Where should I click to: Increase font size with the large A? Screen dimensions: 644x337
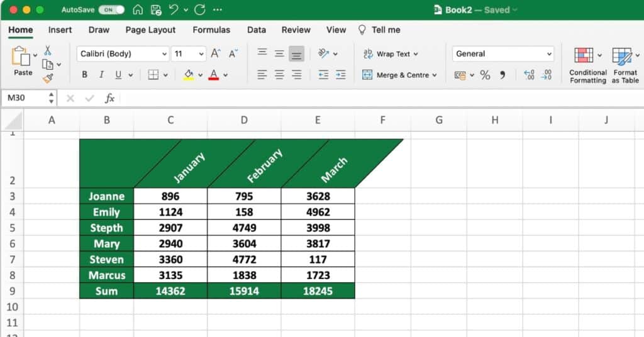pyautogui.click(x=216, y=53)
